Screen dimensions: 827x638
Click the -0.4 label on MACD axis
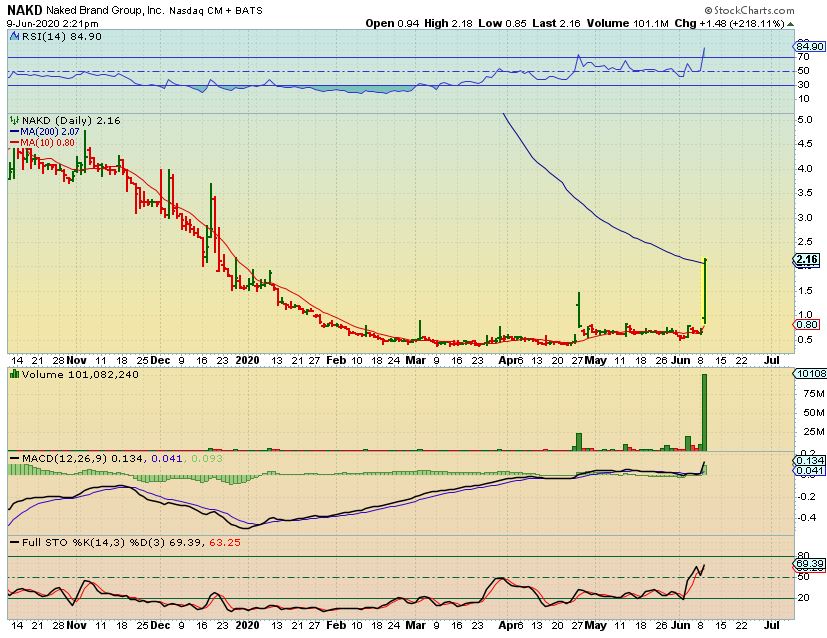[807, 518]
